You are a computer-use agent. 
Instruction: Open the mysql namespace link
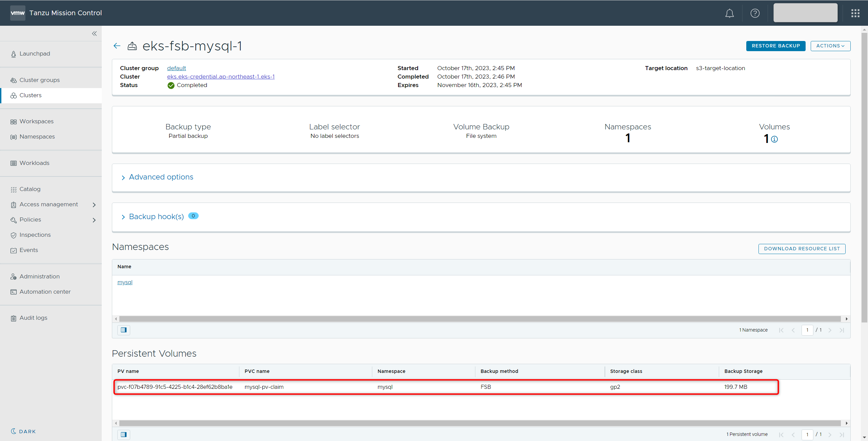(x=125, y=282)
